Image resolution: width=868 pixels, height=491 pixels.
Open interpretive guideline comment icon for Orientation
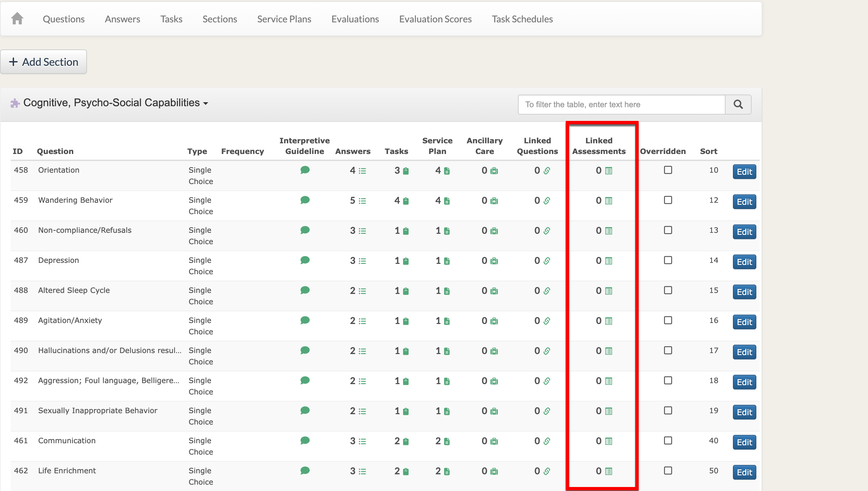click(305, 170)
